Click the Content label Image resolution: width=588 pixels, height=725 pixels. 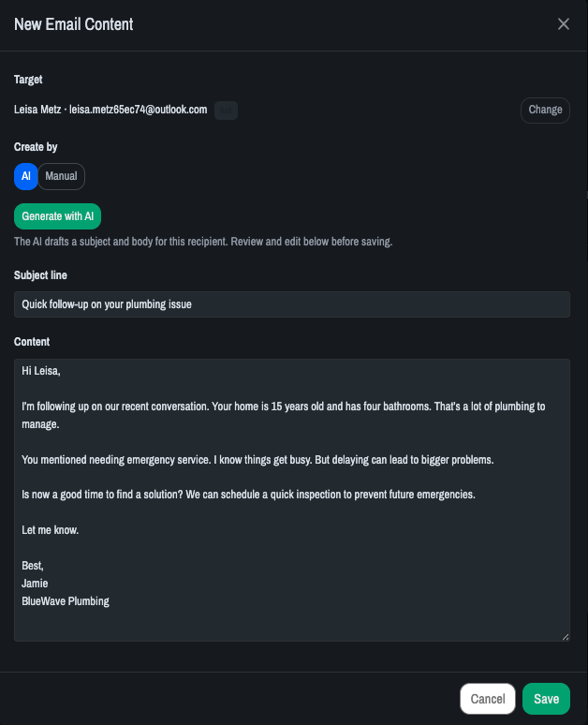(x=32, y=342)
